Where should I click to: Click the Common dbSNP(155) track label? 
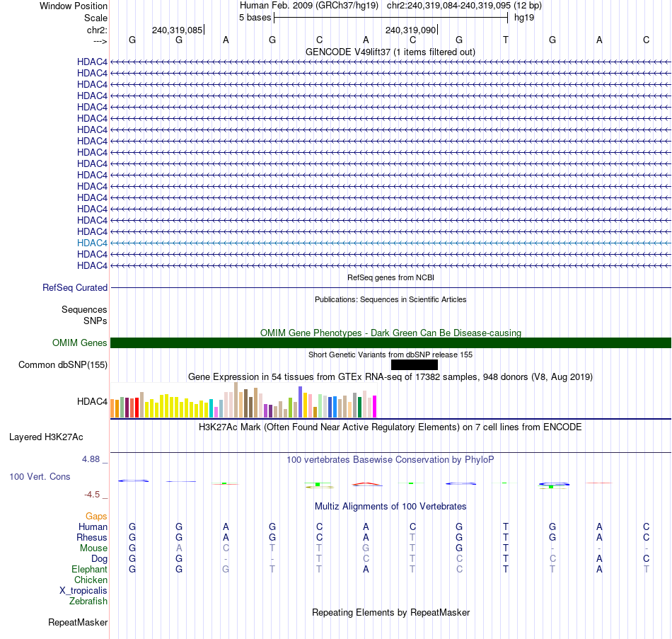coord(63,365)
